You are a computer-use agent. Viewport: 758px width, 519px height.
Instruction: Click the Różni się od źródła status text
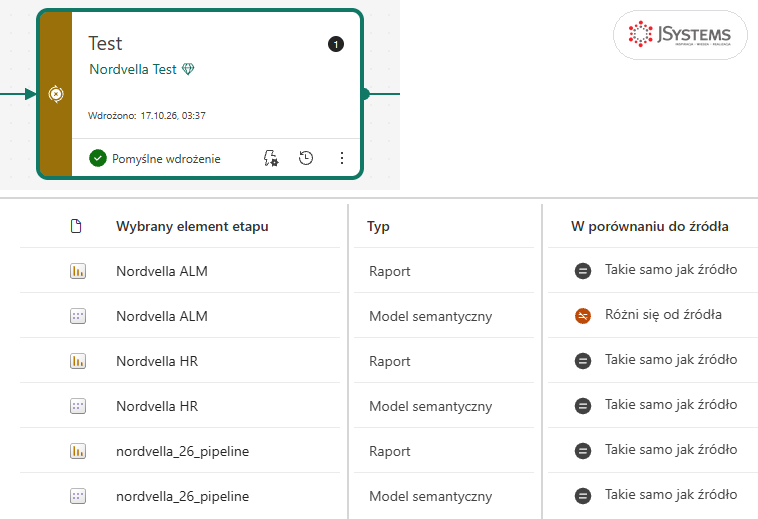(x=663, y=315)
